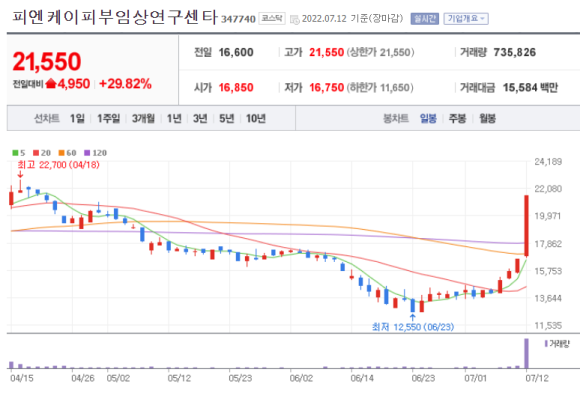
Task: Select the 1년 line chart period
Action: (174, 118)
